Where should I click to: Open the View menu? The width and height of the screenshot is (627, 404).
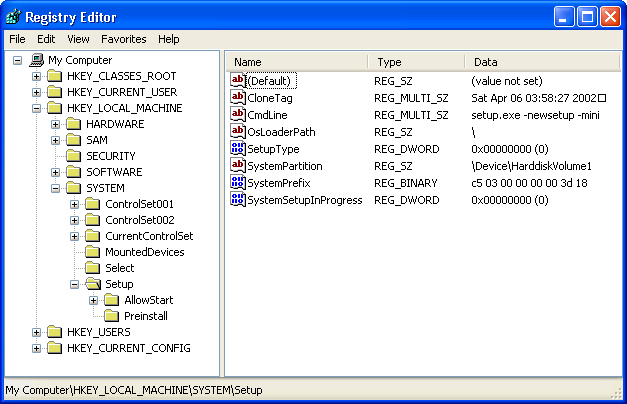[78, 39]
